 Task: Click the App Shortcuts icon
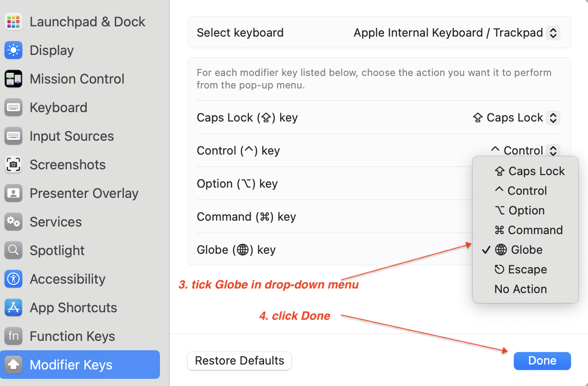point(13,307)
